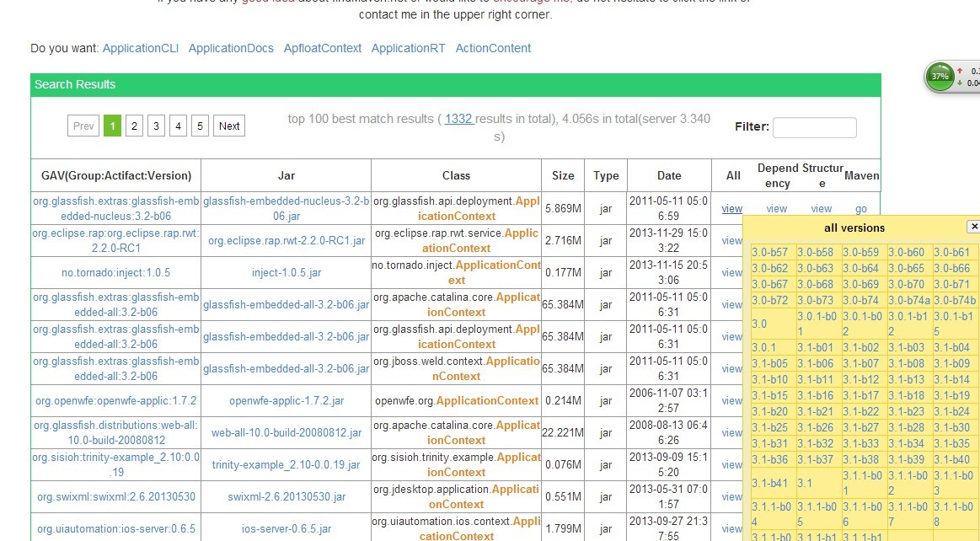Select version 3.1-b06 in popup
The width and height of the screenshot is (980, 541).
pyautogui.click(x=815, y=363)
